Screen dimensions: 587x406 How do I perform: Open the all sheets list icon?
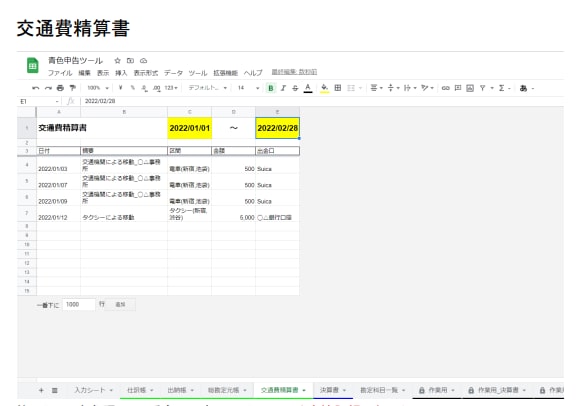55,390
